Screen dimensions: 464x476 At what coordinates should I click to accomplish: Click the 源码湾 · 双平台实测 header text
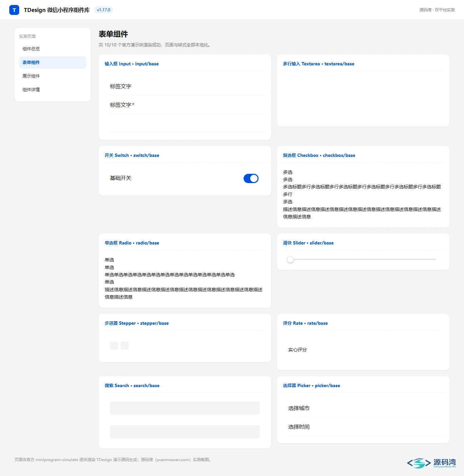437,10
